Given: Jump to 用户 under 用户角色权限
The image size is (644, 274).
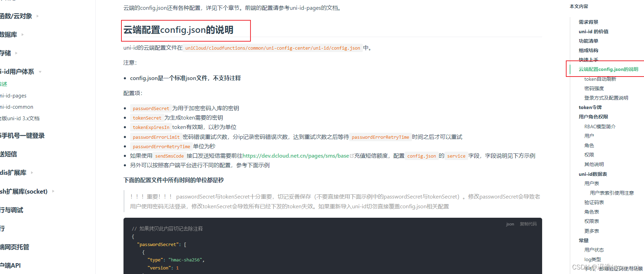Looking at the screenshot, I should tap(589, 136).
